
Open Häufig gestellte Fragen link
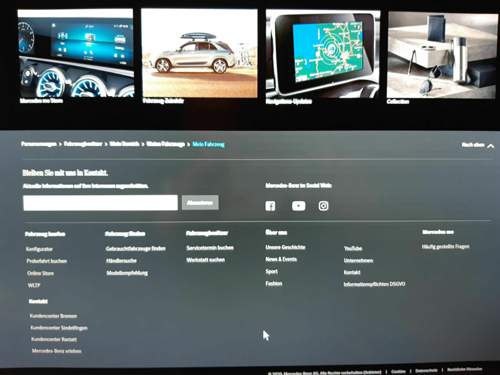pos(445,247)
